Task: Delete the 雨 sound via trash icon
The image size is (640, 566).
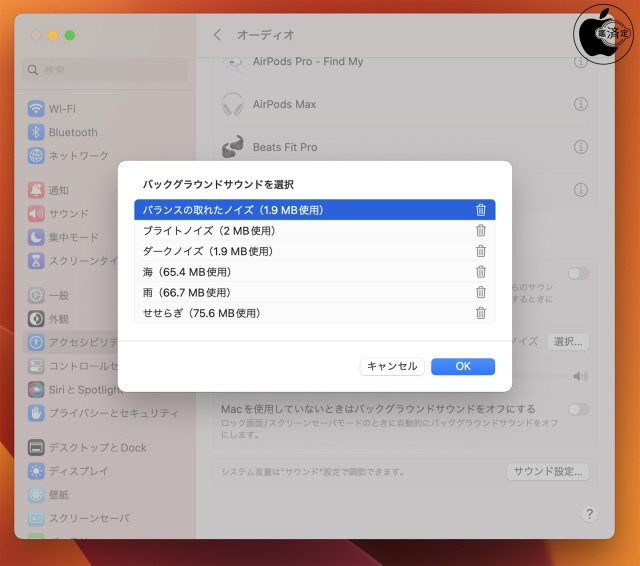Action: pos(481,292)
